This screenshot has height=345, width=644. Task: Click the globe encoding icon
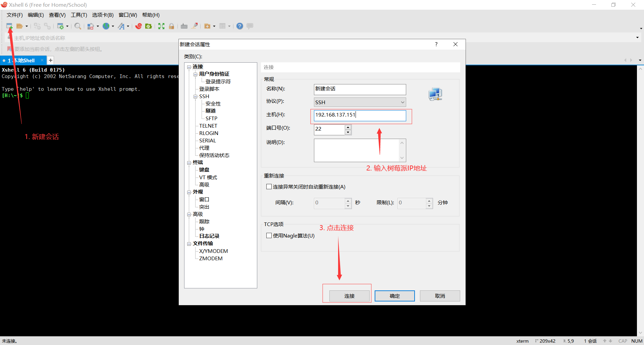pyautogui.click(x=106, y=26)
